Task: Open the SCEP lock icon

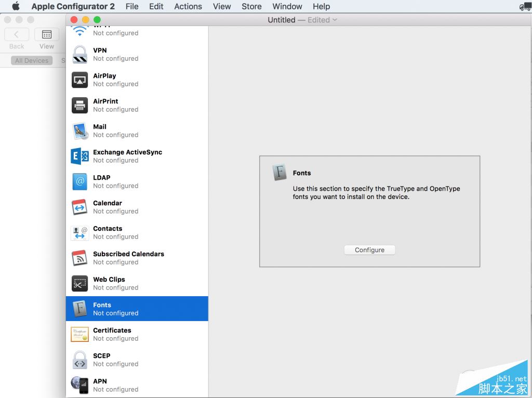Action: click(79, 360)
